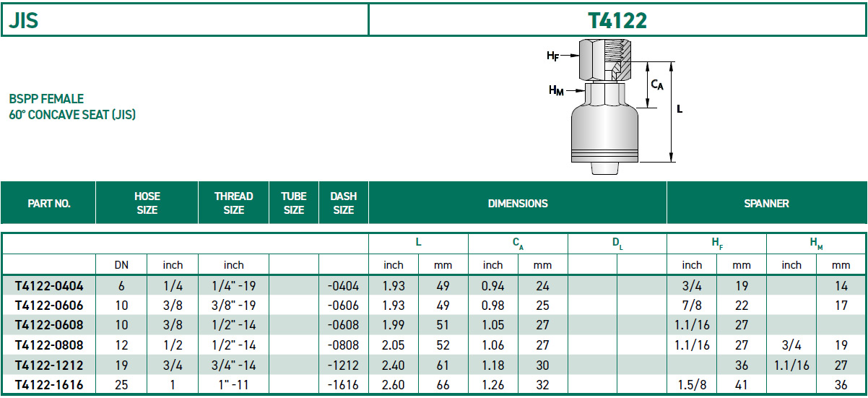Click CA inch value 1.18
This screenshot has height=398, width=868.
click(x=493, y=365)
